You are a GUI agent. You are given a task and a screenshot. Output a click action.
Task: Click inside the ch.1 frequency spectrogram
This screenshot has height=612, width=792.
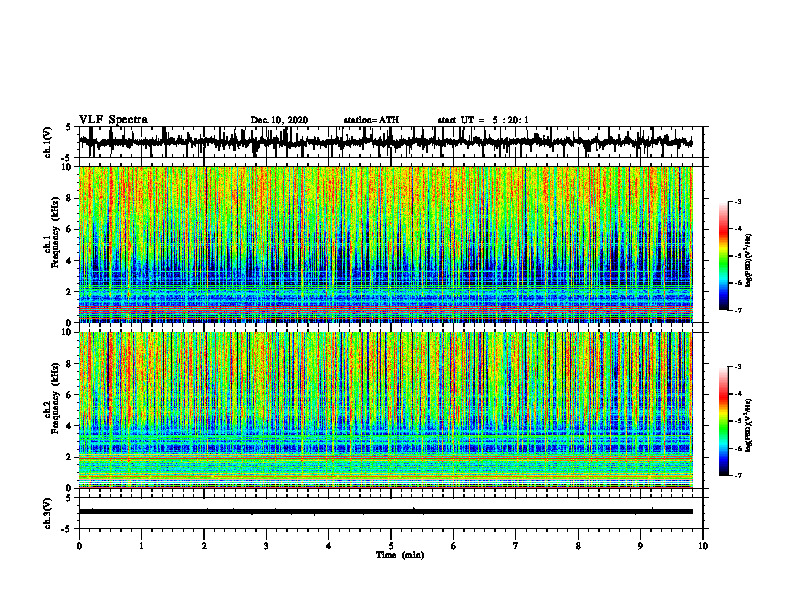point(385,244)
